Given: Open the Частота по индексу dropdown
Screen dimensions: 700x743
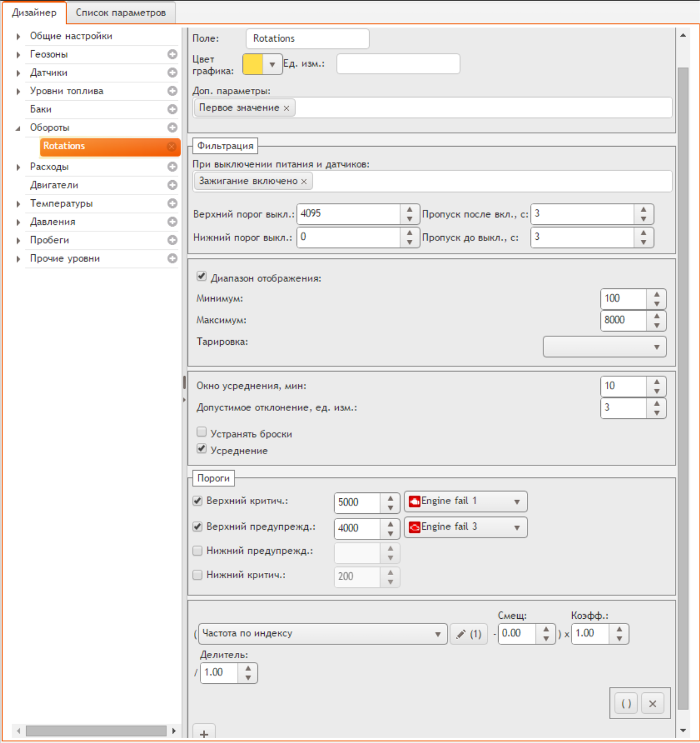Looking at the screenshot, I should (322, 634).
